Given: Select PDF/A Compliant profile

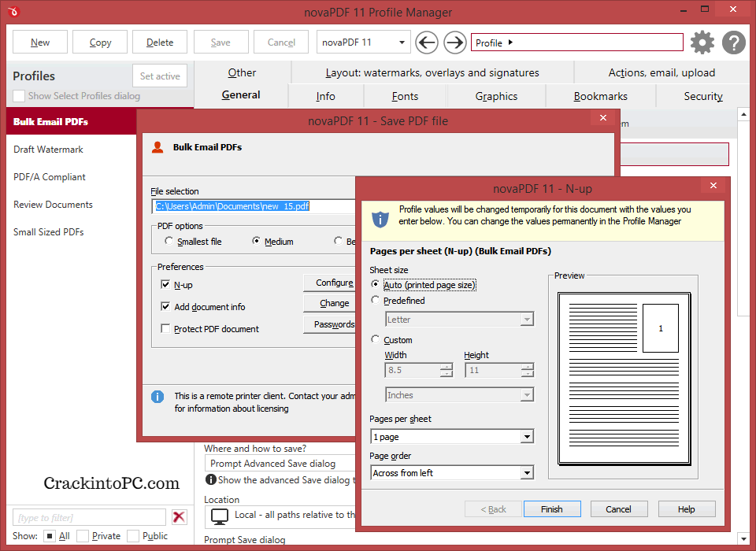Looking at the screenshot, I should (x=72, y=177).
